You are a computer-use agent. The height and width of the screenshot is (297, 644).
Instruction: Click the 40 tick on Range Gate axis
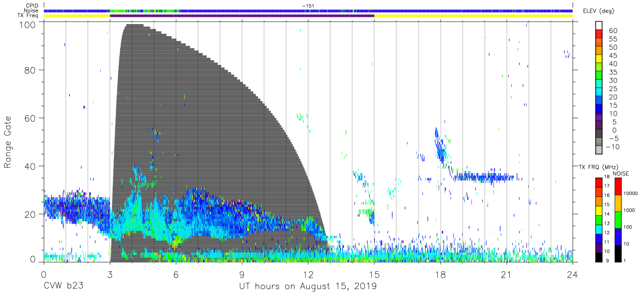tap(29, 166)
